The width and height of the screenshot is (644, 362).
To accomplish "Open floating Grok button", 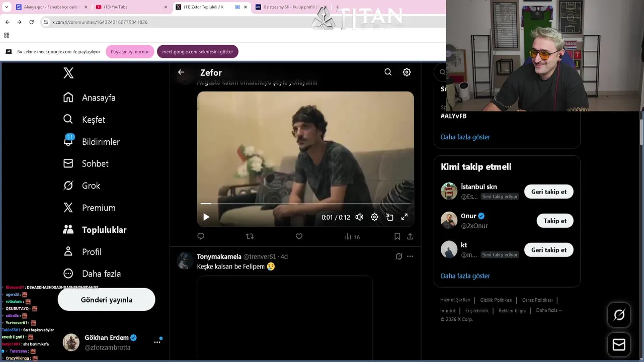I will coord(619,315).
